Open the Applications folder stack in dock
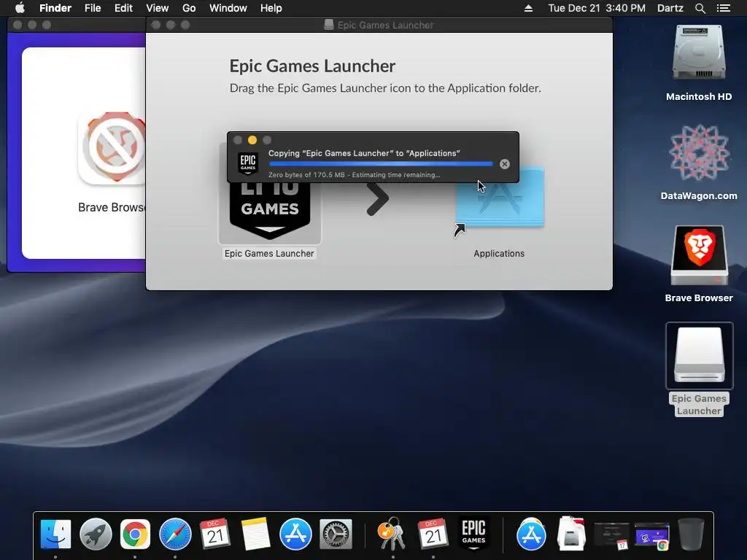The image size is (747, 560). click(531, 534)
